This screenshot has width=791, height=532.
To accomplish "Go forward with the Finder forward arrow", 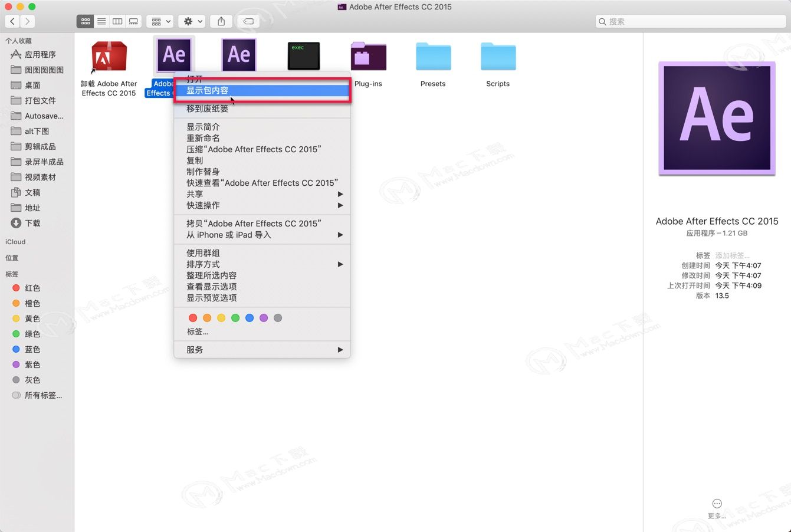I will tap(27, 21).
